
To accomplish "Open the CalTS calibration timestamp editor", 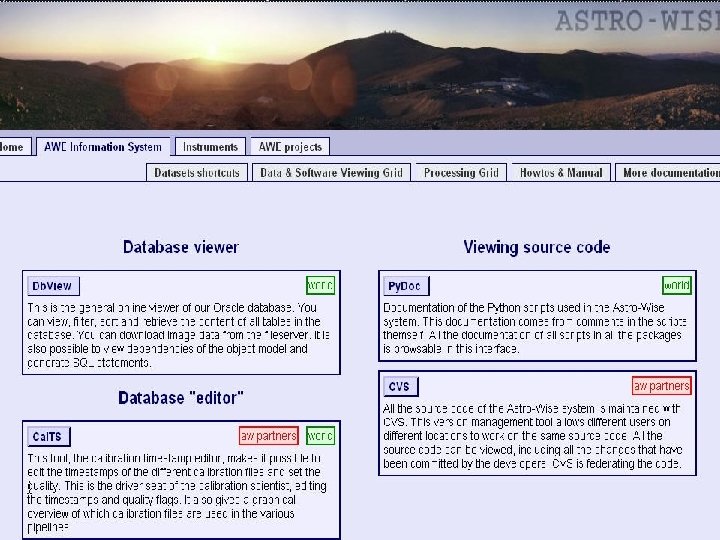I will [x=48, y=436].
